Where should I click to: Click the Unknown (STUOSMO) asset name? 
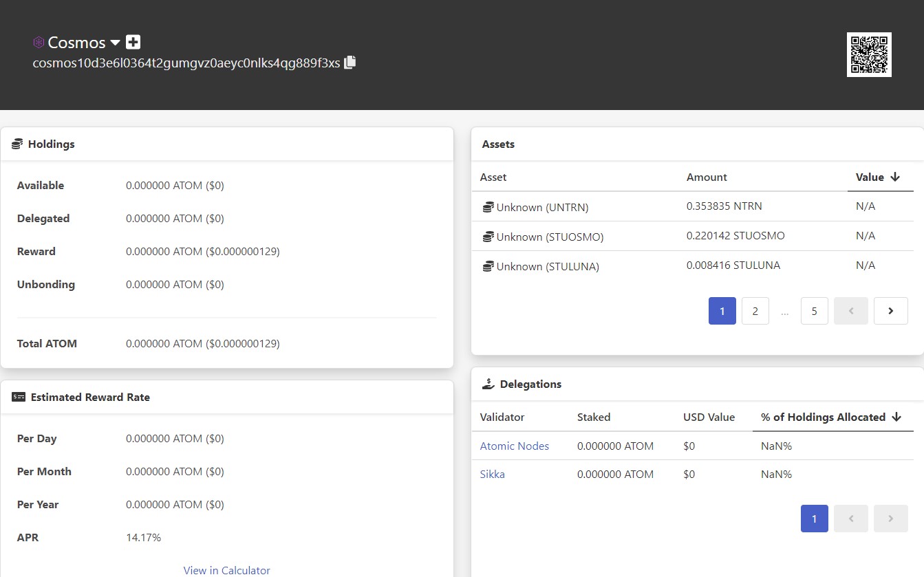550,237
